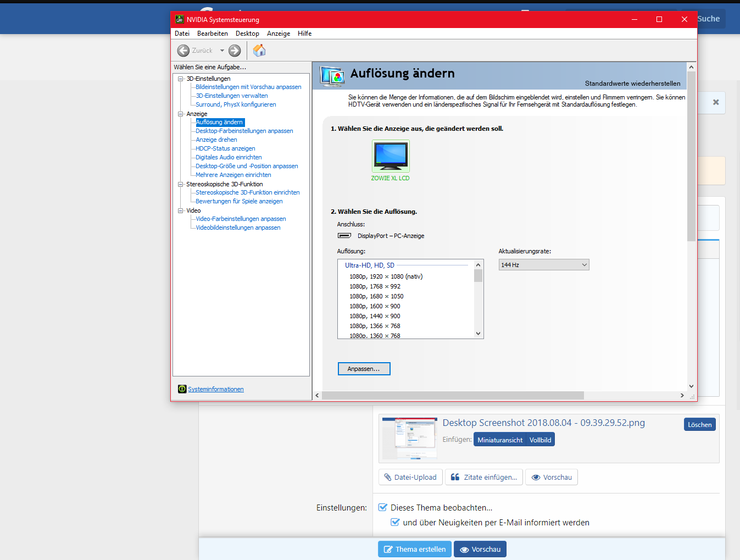The height and width of the screenshot is (560, 740).
Task: Open Bildeinstellungen mit Vorschau anpassen
Action: point(248,87)
